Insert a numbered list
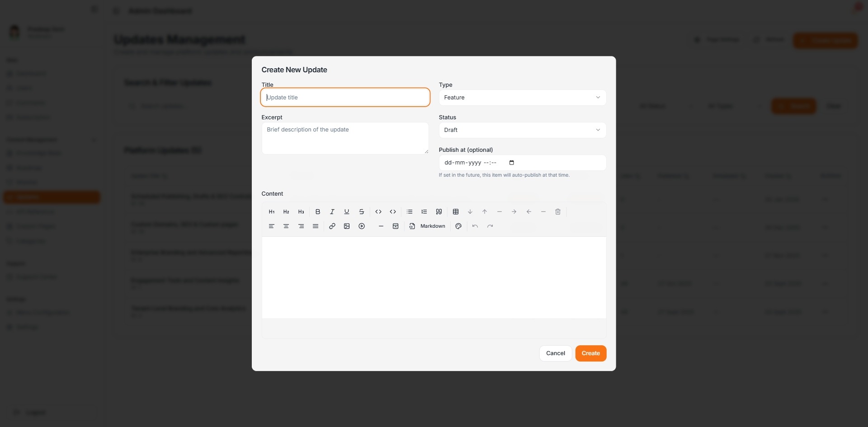The image size is (868, 427). (x=424, y=212)
